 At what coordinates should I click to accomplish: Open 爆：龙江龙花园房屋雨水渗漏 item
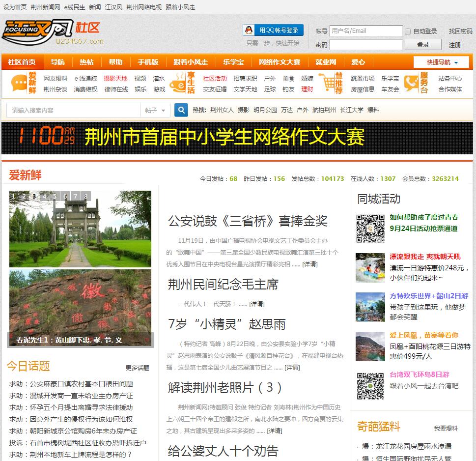407,446
